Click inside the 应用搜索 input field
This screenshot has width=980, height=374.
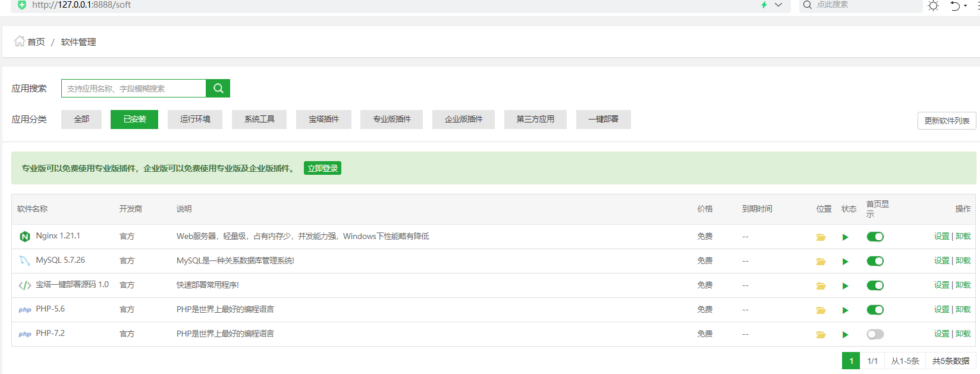(x=134, y=88)
